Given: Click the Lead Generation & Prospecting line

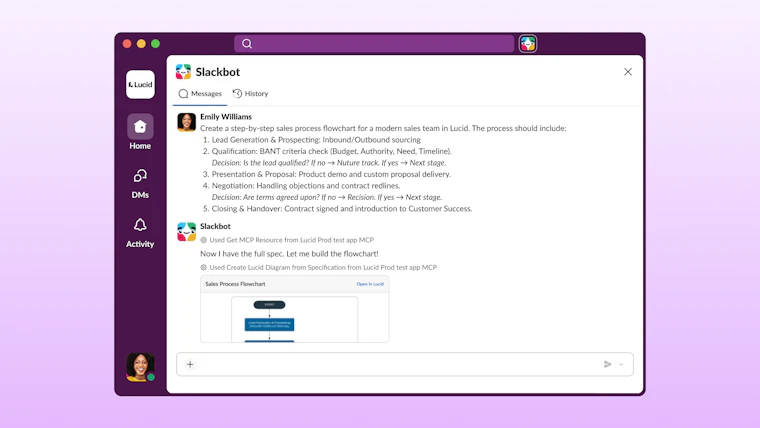Looking at the screenshot, I should pos(316,140).
